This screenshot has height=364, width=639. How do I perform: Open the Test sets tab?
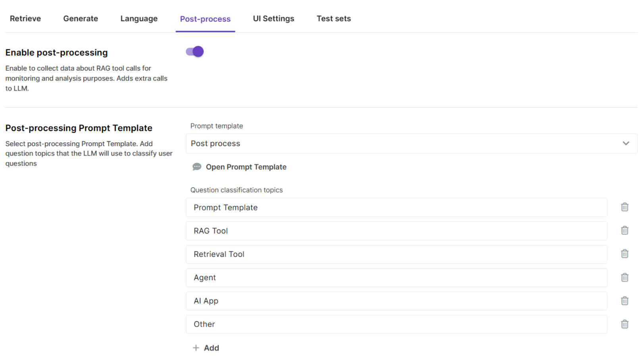click(333, 19)
